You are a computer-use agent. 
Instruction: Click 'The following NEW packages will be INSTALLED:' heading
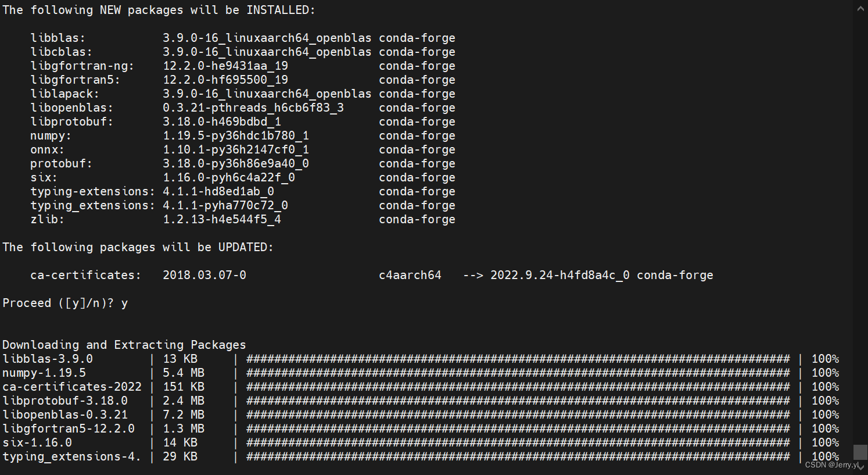(159, 10)
